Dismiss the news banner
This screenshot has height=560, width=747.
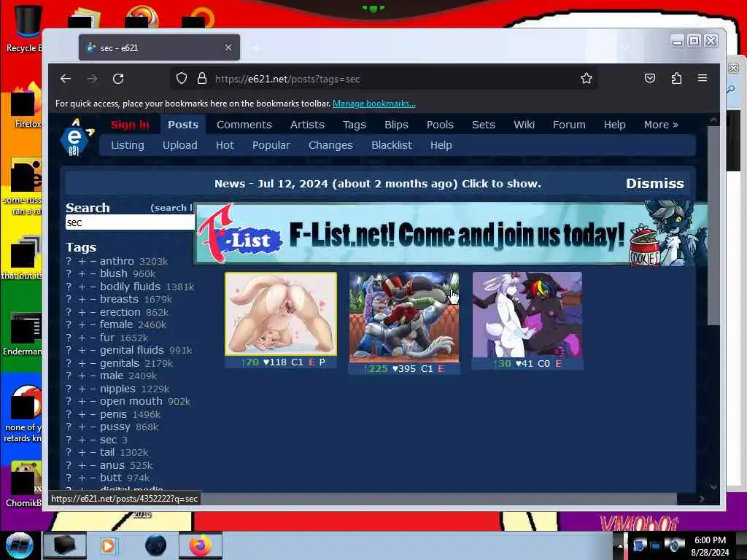tap(654, 183)
